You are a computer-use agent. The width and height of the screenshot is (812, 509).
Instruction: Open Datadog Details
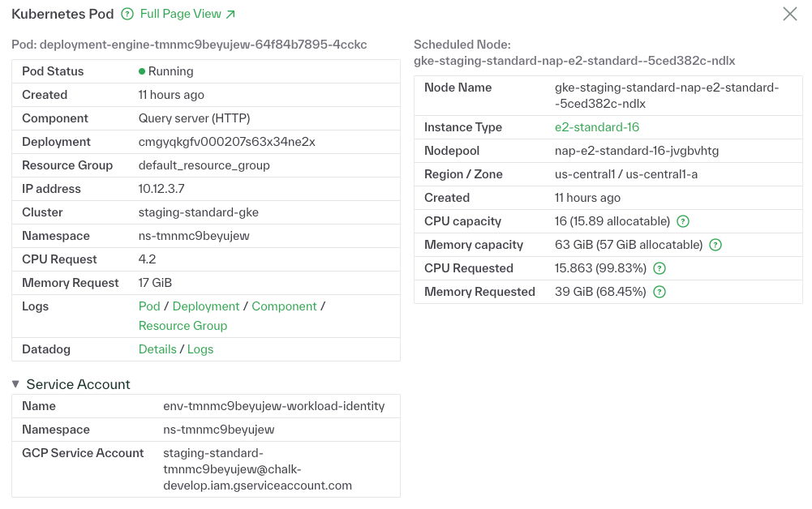(x=157, y=349)
